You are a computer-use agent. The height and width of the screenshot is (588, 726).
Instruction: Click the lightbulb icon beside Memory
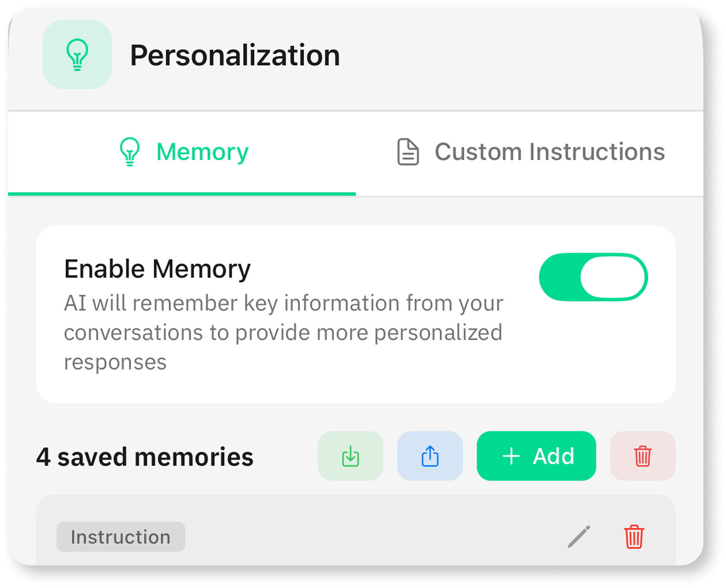click(x=130, y=152)
